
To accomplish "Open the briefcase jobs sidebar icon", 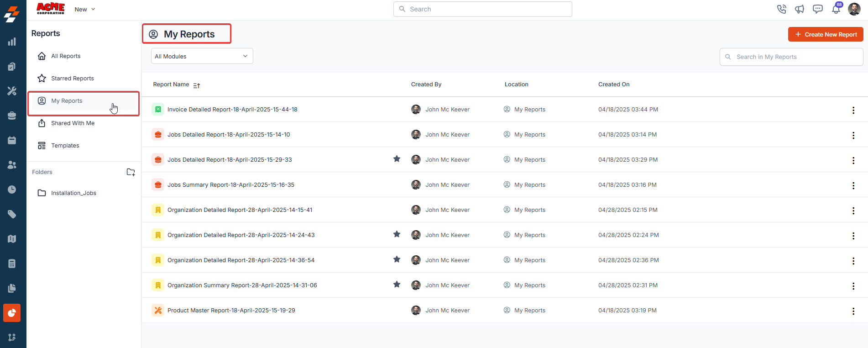I will point(12,116).
